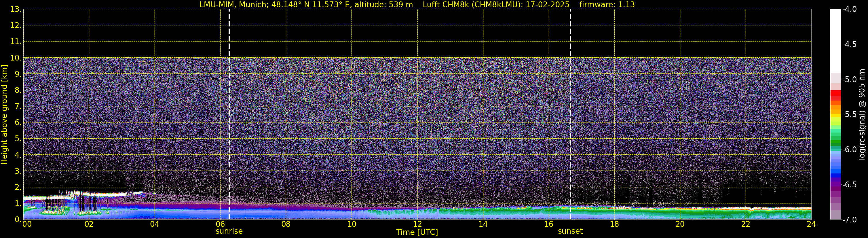
Task: Click the time axis tick label '04'
Action: click(x=155, y=224)
